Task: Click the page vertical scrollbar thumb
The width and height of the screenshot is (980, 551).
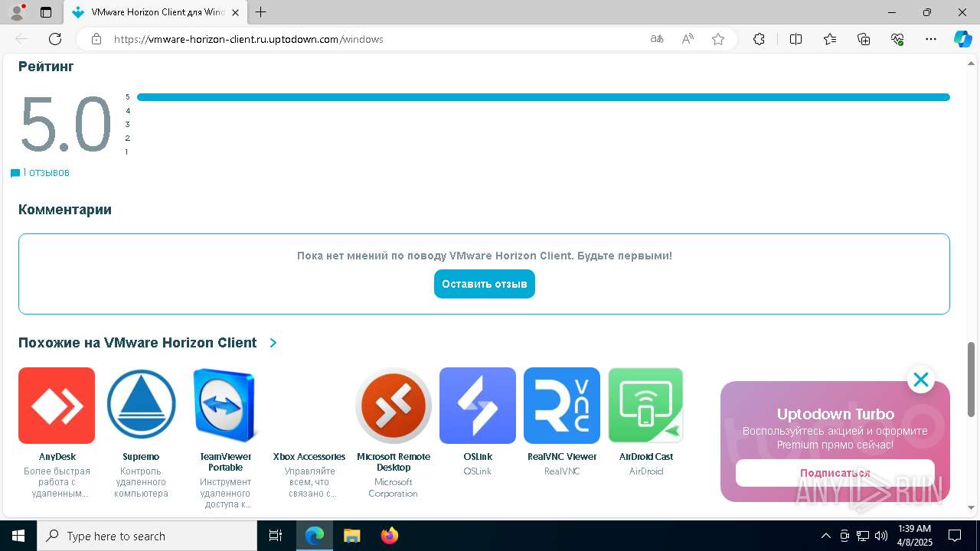Action: (972, 380)
